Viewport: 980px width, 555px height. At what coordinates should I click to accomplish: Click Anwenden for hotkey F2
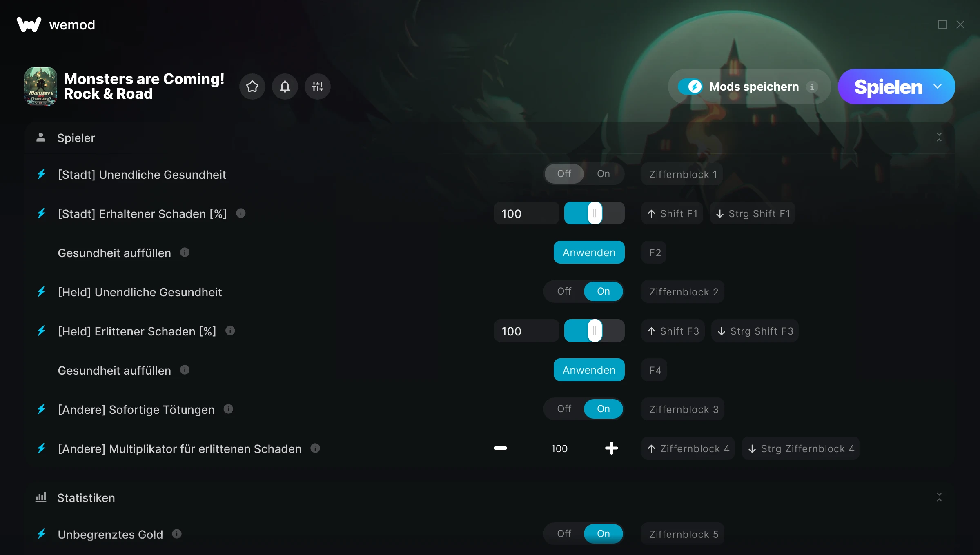[x=589, y=252]
